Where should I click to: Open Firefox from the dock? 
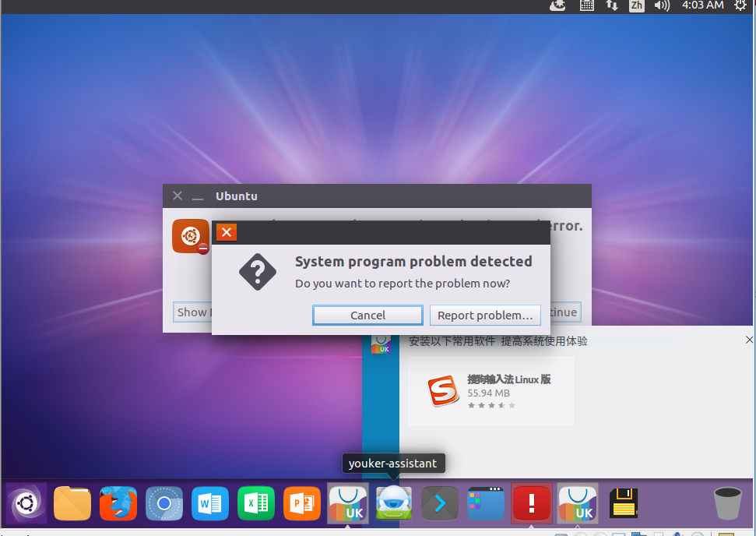click(x=118, y=503)
